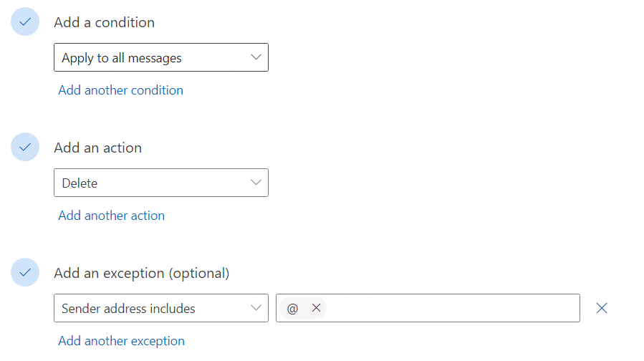Viewport: 644px width, 361px height.
Task: Focus the sender address text input field
Action: (x=452, y=308)
